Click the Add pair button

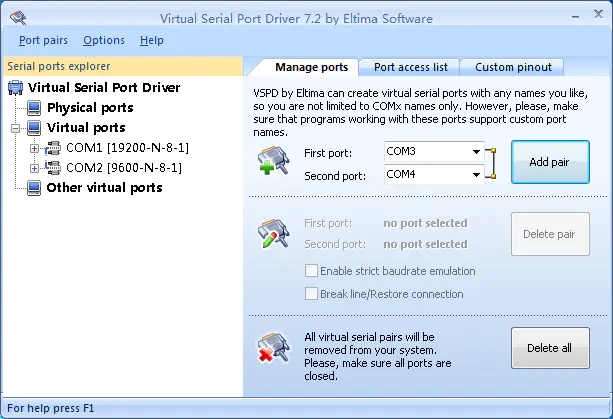tap(550, 162)
